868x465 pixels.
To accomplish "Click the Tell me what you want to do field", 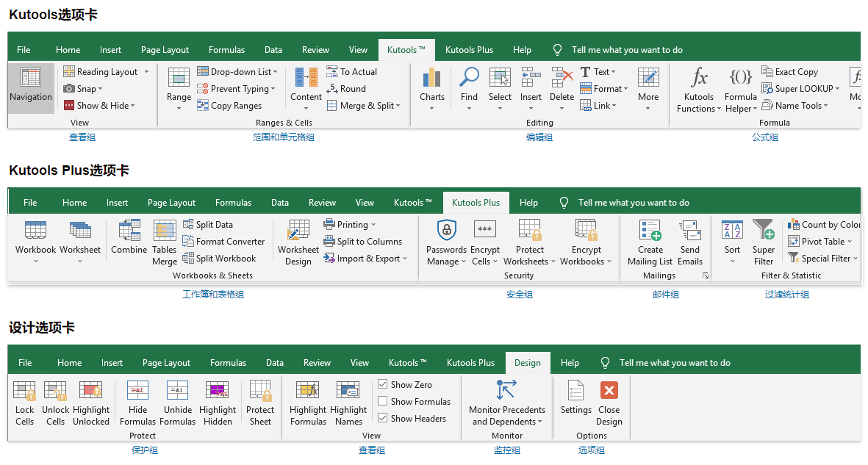I will (x=627, y=49).
